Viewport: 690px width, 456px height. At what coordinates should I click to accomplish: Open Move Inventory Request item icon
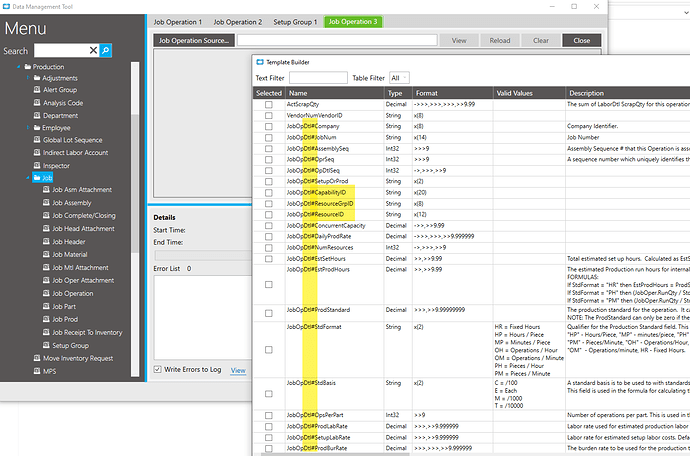37,358
